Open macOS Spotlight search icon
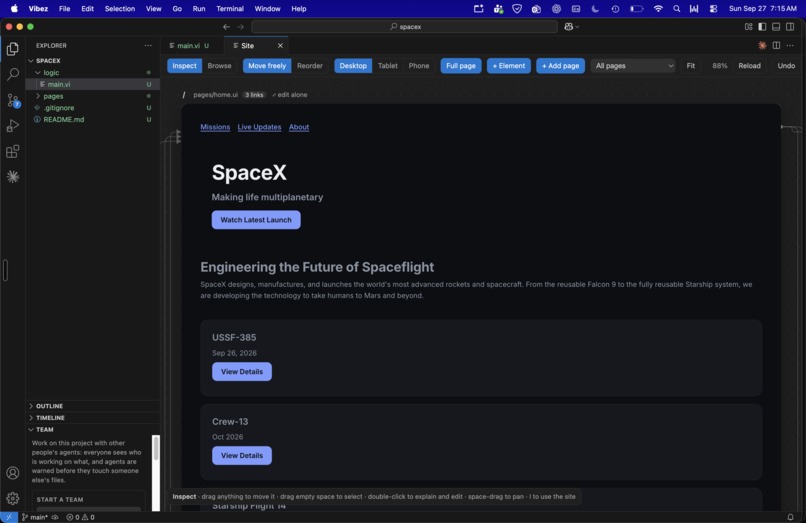This screenshot has width=806, height=523. tap(676, 9)
